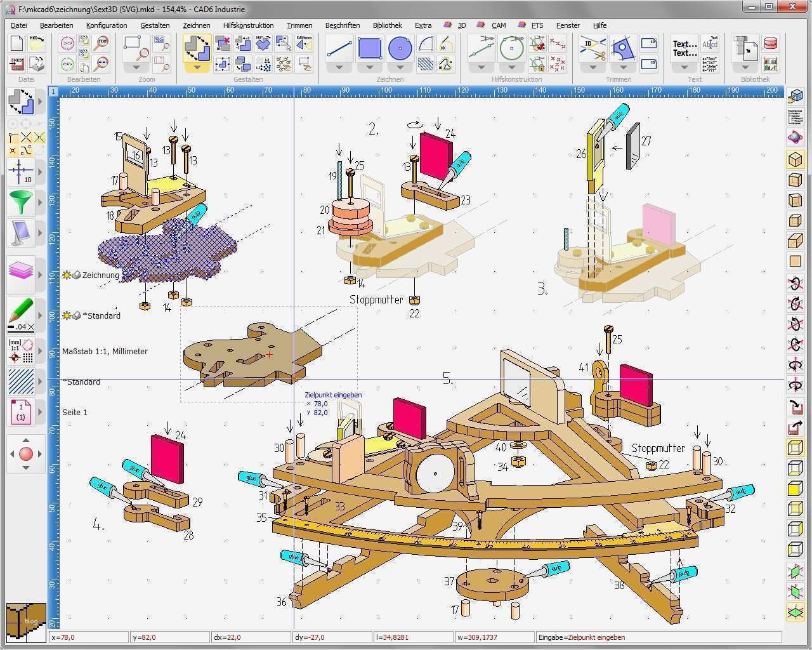Screen dimensions: 812x650
Task: Select the construction circle tool
Action: pyautogui.click(x=511, y=48)
